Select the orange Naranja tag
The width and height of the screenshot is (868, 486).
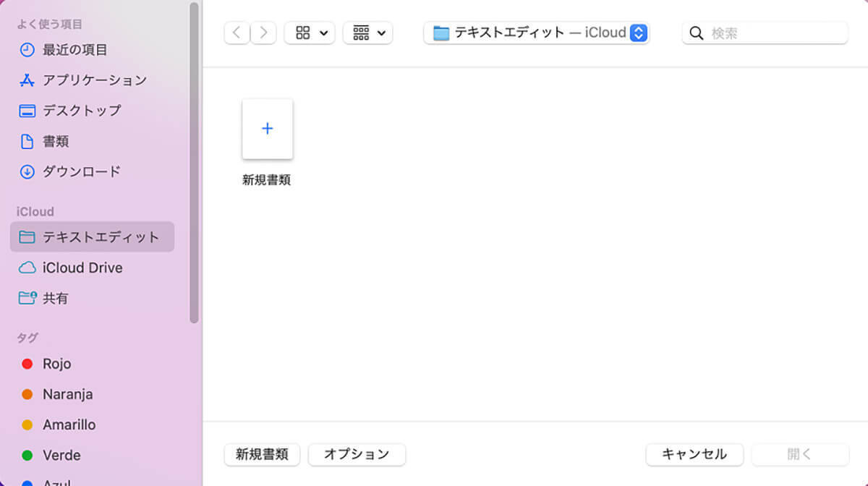[x=67, y=394]
